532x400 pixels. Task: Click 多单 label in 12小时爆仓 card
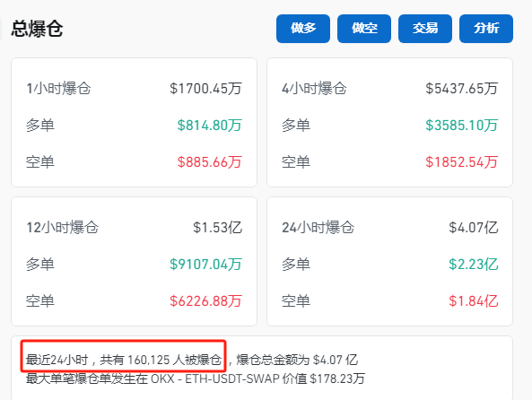[40, 265]
